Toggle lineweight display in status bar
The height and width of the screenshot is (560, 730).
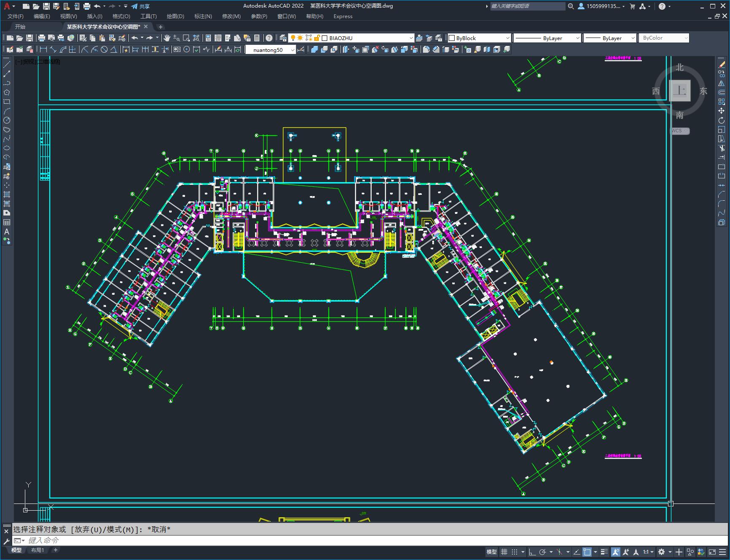(604, 552)
